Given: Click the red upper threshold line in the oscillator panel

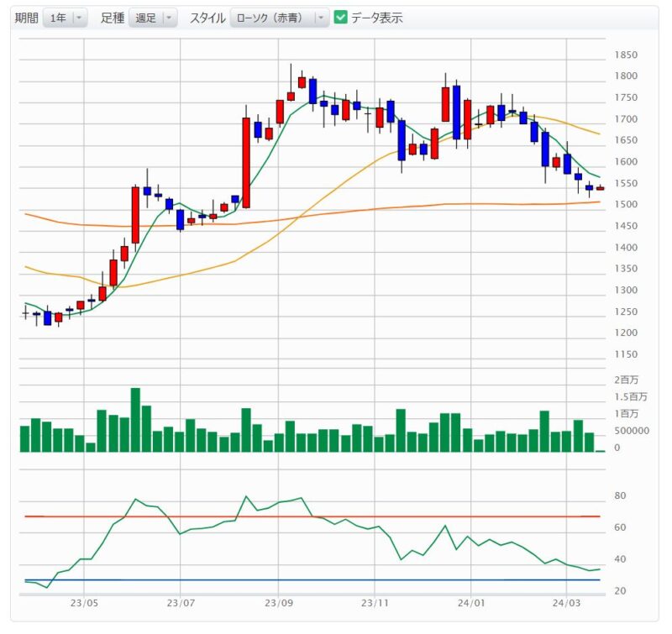Looking at the screenshot, I should pyautogui.click(x=312, y=516).
